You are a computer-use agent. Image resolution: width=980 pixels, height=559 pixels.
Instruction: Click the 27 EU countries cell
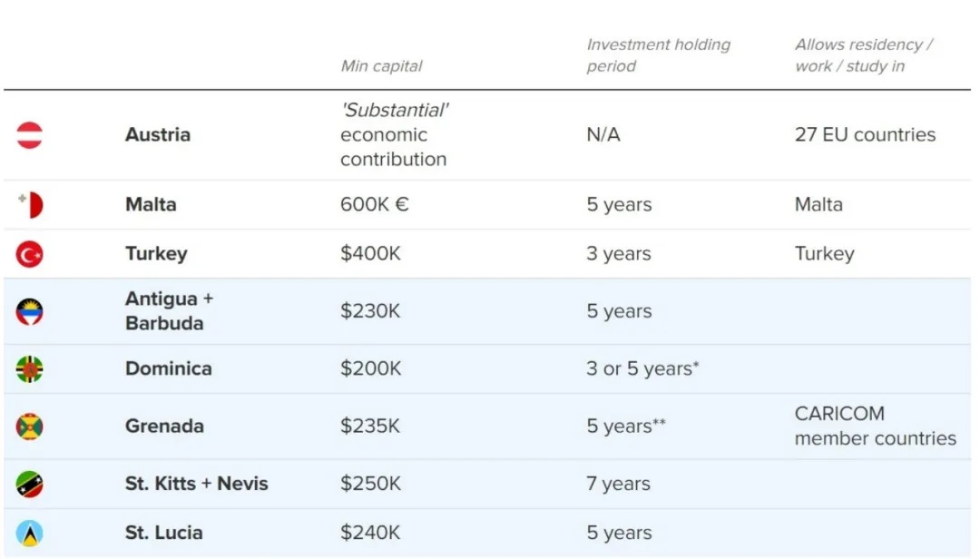pyautogui.click(x=865, y=134)
